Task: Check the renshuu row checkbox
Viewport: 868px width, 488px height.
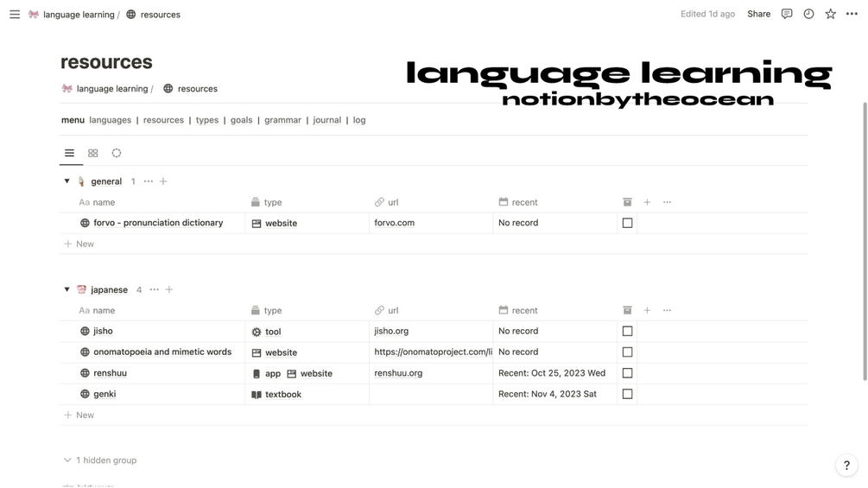Action: point(627,373)
